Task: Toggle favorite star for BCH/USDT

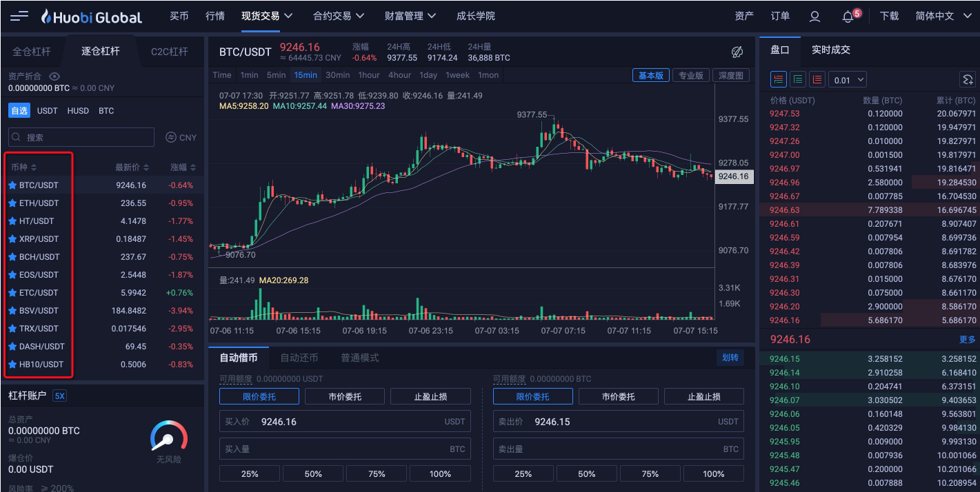Action: pyautogui.click(x=12, y=257)
